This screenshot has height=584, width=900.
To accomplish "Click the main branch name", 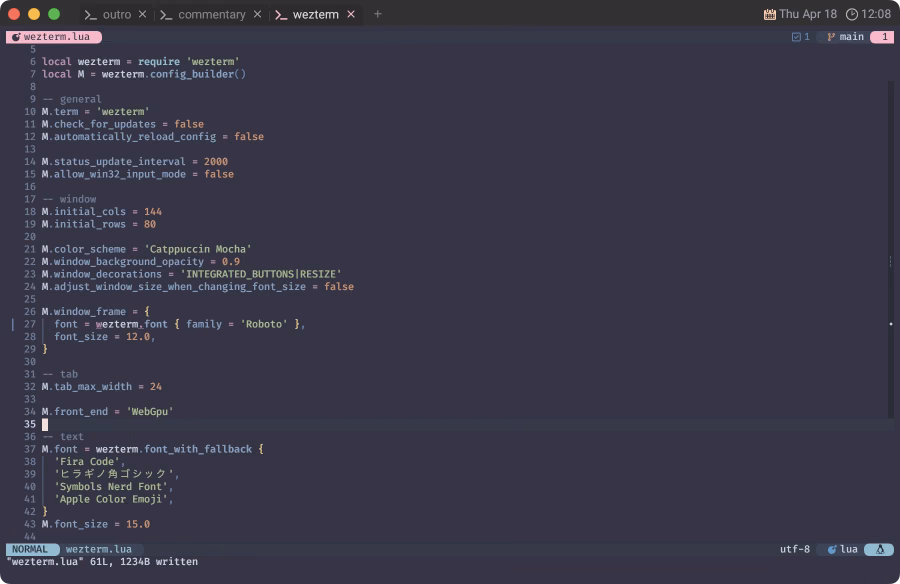I will click(851, 37).
